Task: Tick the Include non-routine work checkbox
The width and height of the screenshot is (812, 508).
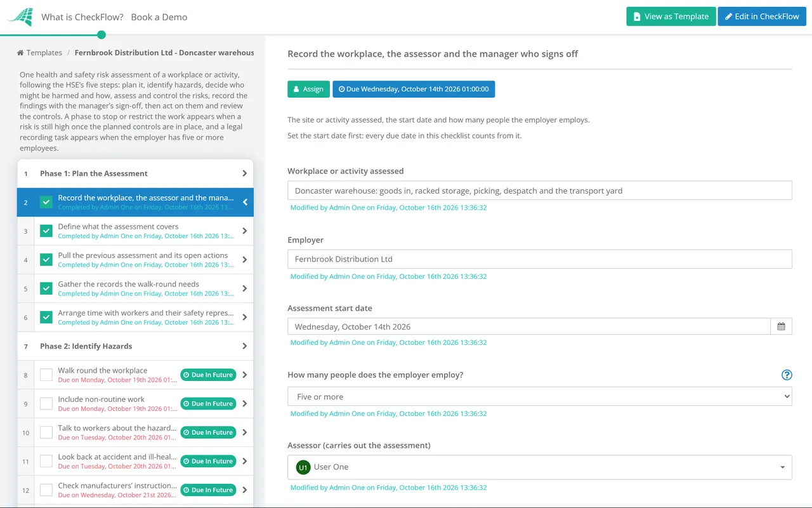Action: 46,403
